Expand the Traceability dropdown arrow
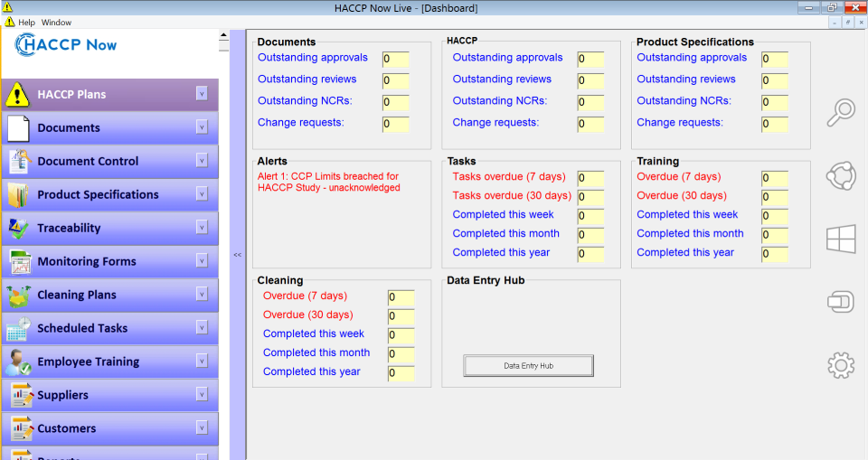 click(202, 228)
